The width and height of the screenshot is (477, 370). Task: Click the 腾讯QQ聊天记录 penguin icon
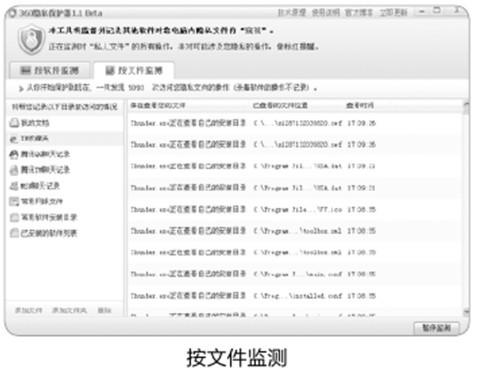tap(14, 154)
